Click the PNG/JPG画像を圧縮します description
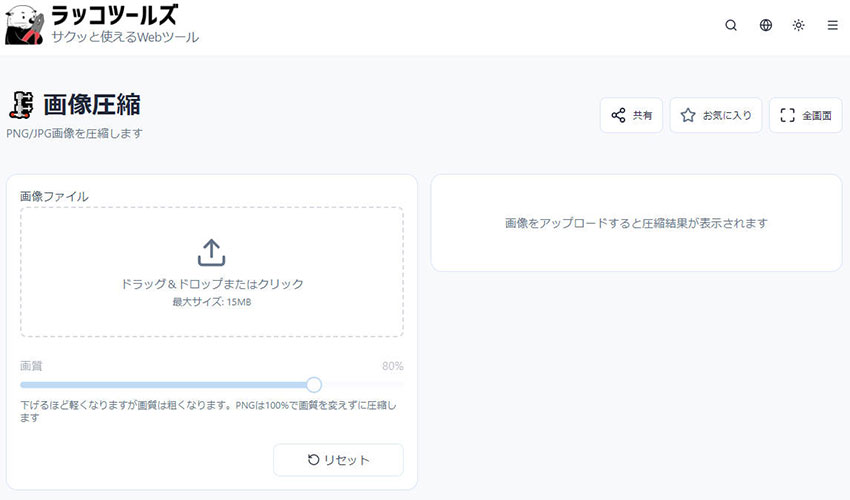Image resolution: width=850 pixels, height=500 pixels. point(75,133)
